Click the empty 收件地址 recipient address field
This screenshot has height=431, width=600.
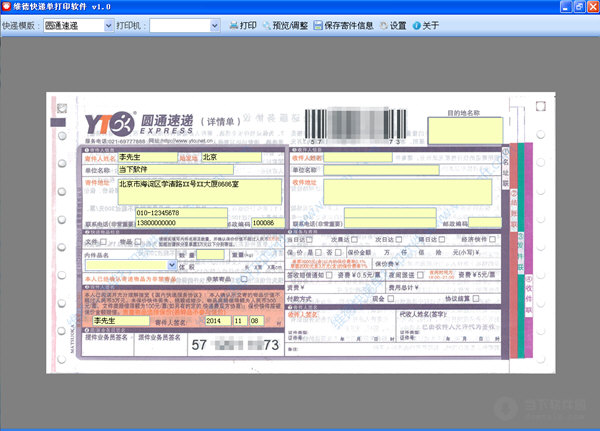coord(408,192)
